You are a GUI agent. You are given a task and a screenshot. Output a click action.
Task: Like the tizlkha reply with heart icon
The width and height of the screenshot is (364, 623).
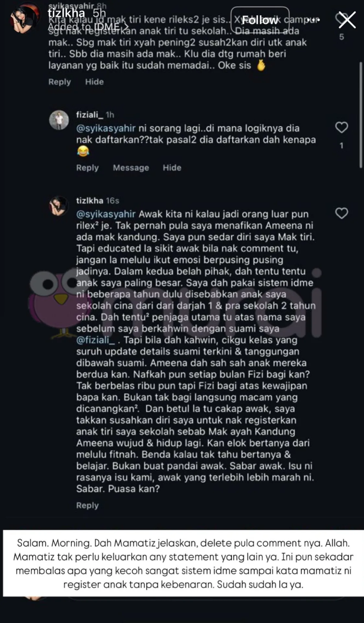point(341,213)
